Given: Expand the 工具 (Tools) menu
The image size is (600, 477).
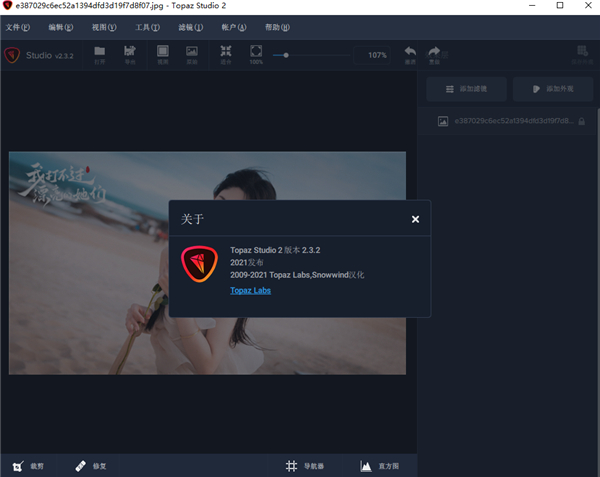Looking at the screenshot, I should tap(147, 27).
